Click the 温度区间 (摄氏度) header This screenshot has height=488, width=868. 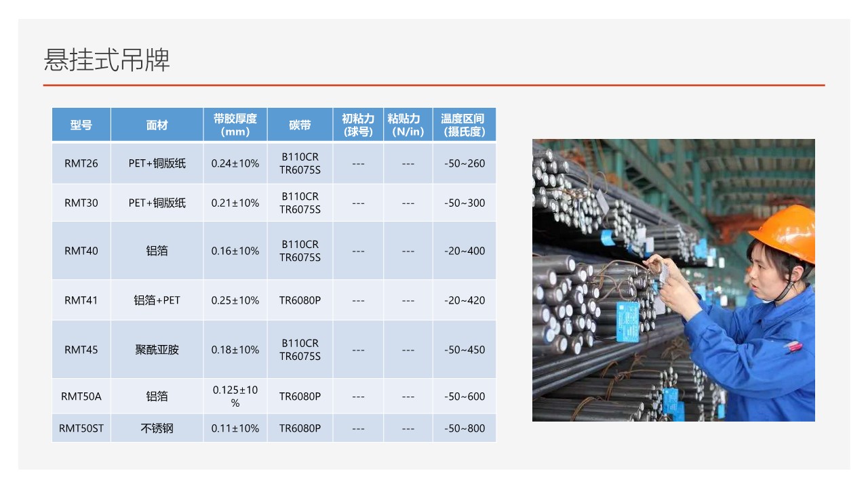point(465,125)
